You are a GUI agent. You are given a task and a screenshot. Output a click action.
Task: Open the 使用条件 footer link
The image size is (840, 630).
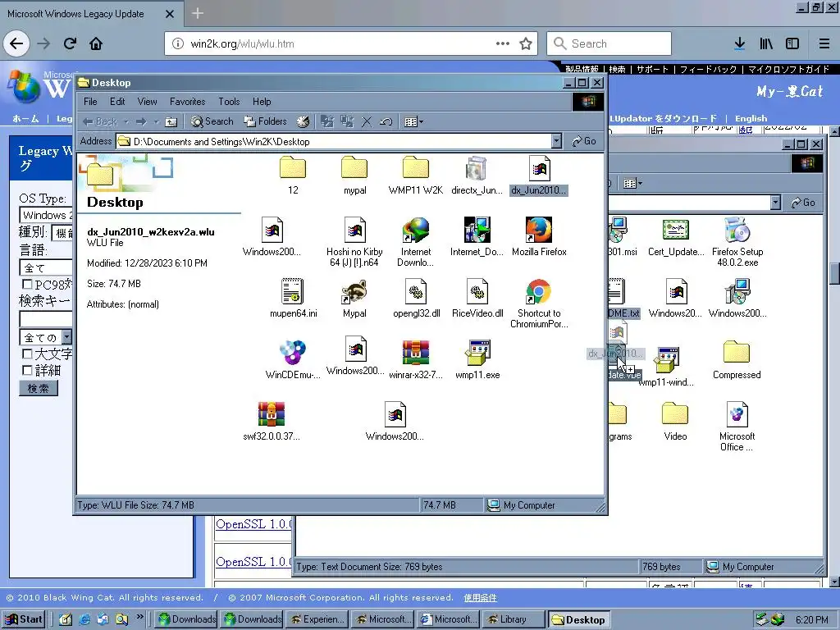(x=480, y=597)
